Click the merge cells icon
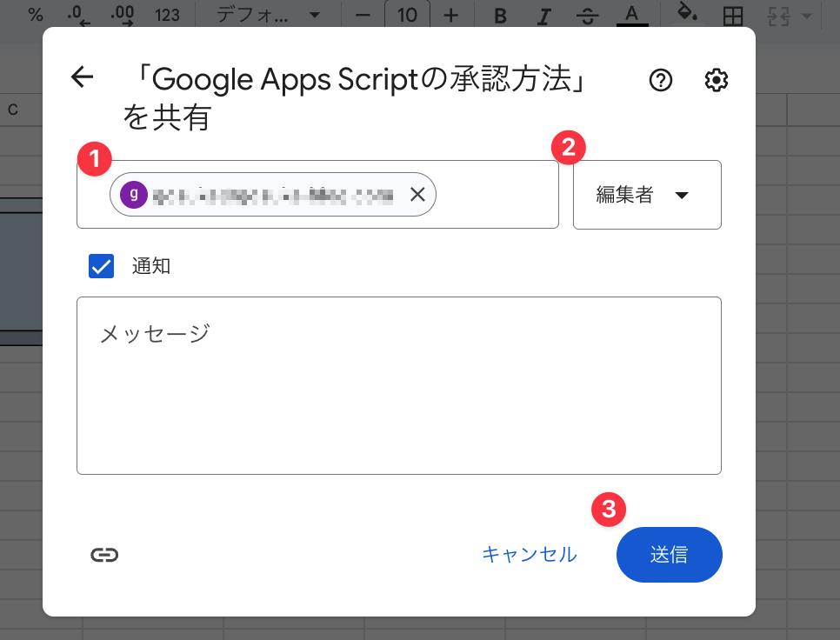Image resolution: width=840 pixels, height=640 pixels. point(778,16)
